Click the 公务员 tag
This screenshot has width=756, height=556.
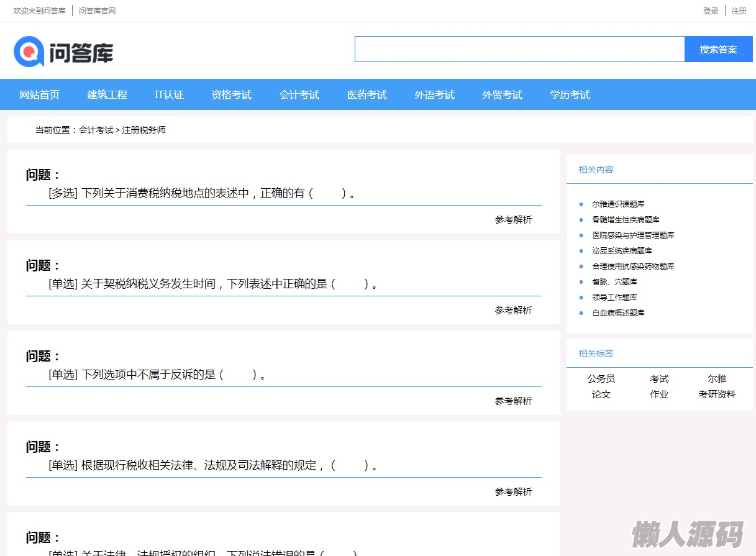601,379
